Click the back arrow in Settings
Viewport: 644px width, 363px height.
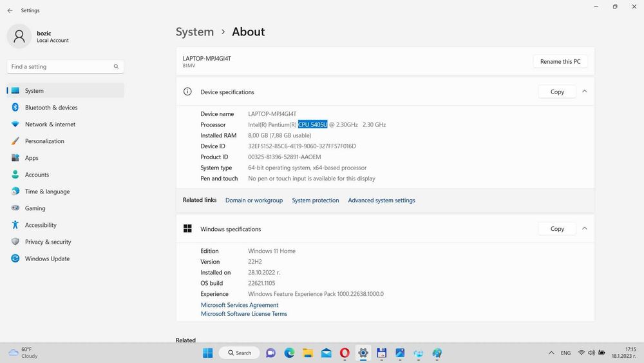(10, 10)
